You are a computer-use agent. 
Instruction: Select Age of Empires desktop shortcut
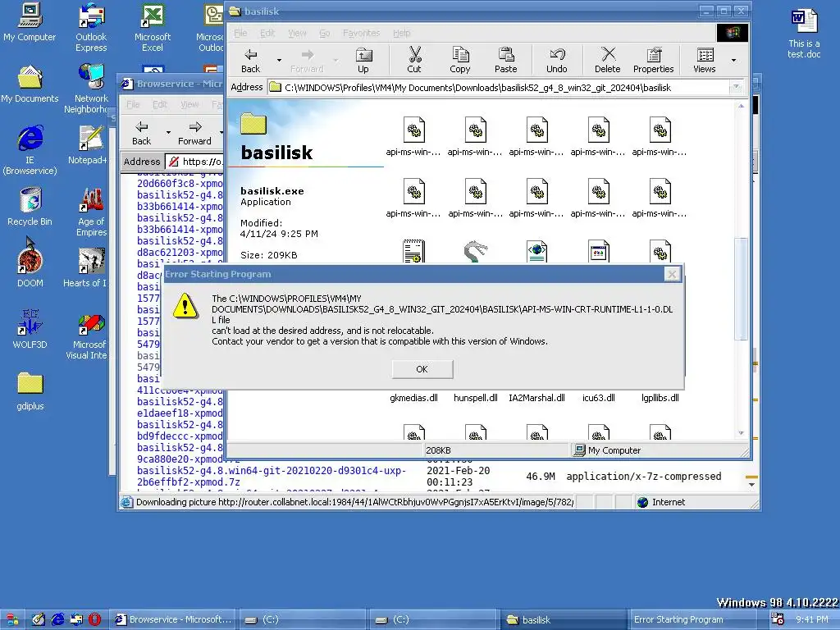[x=91, y=212]
